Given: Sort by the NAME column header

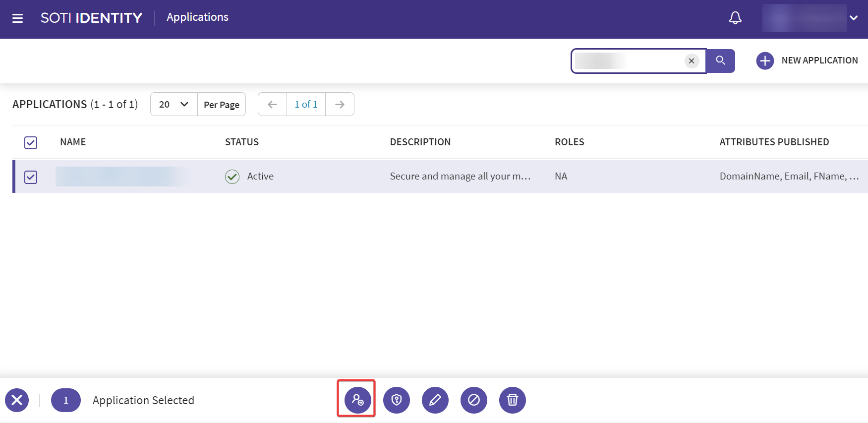Looking at the screenshot, I should (x=73, y=142).
